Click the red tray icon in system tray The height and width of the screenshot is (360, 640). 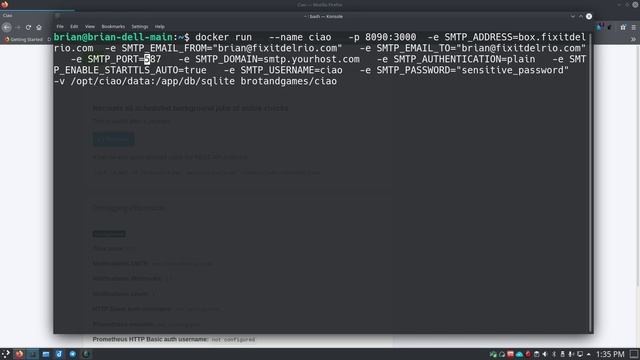click(x=528, y=354)
